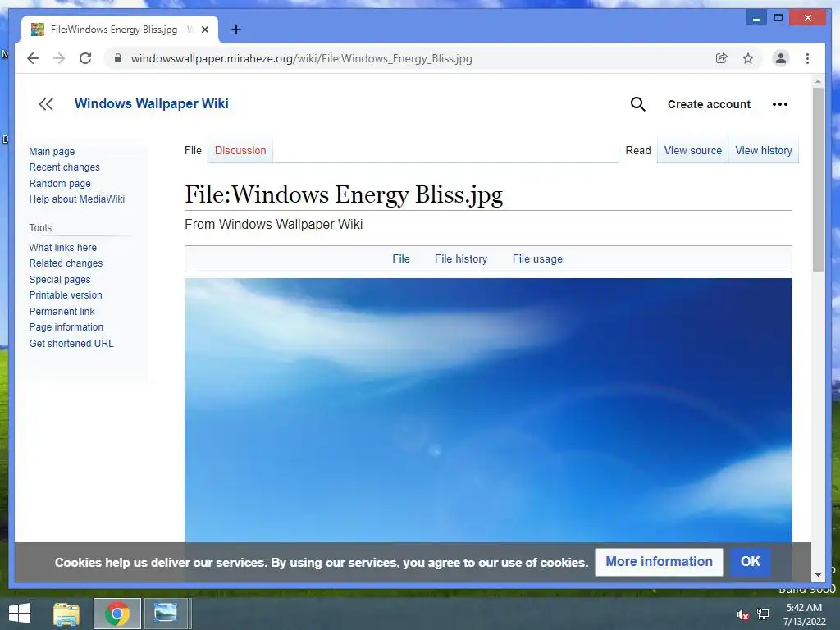This screenshot has width=840, height=630.
Task: Open the View history tab
Action: (x=764, y=151)
